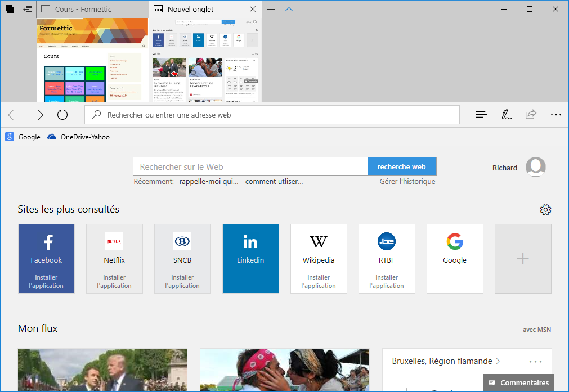Click the Rechercher sur le Web field
The height and width of the screenshot is (392, 569).
coord(250,167)
